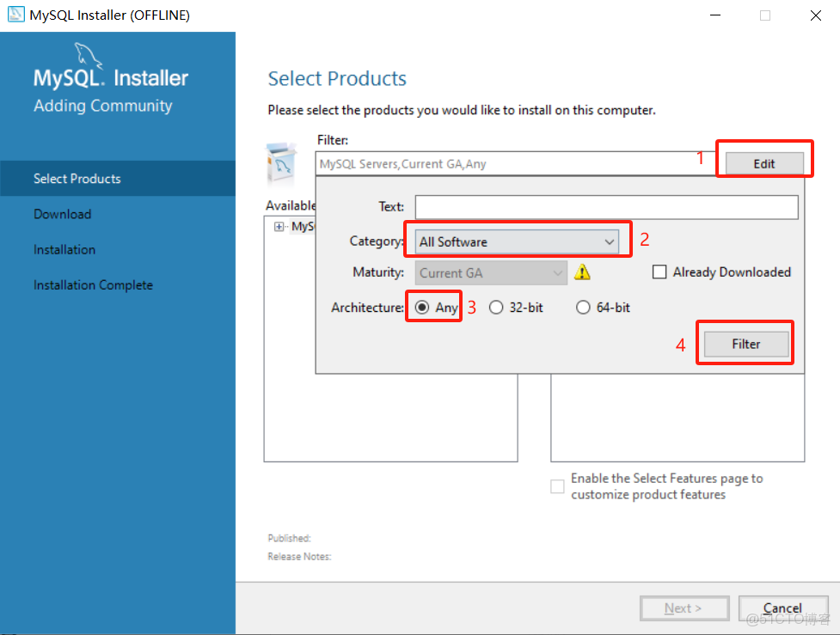Click the yellow warning icon next to Maturity
Image resolution: width=840 pixels, height=635 pixels.
tap(582, 272)
